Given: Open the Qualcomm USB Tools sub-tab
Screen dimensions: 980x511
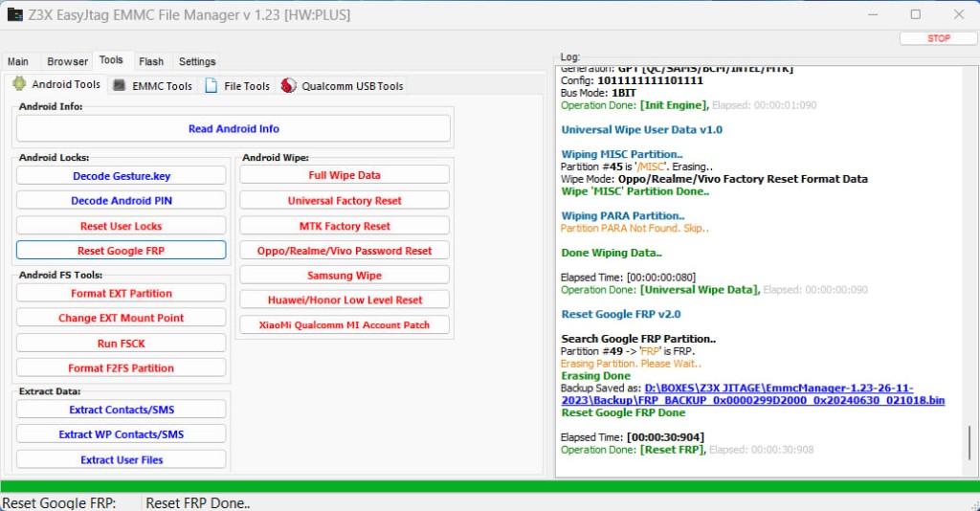Looking at the screenshot, I should [342, 85].
